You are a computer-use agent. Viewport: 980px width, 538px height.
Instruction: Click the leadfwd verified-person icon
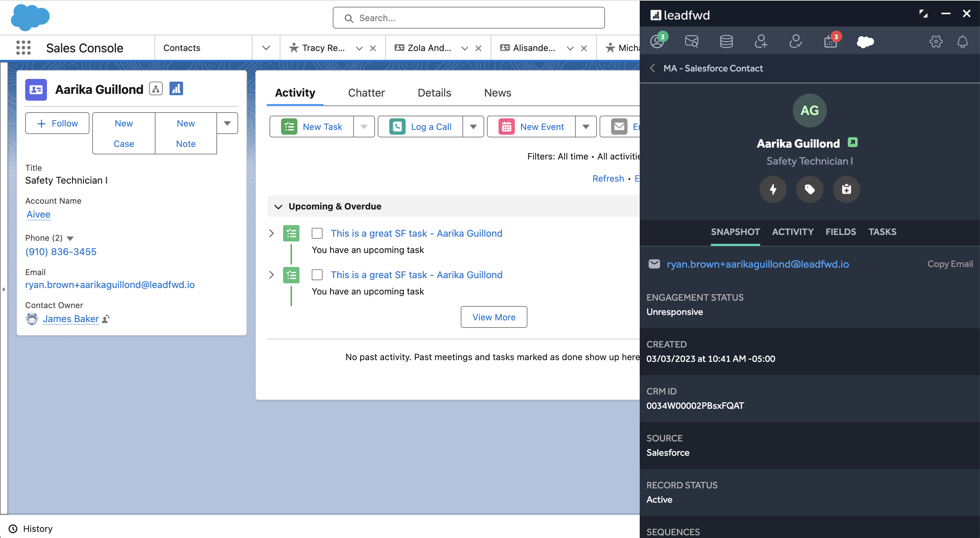tap(796, 41)
